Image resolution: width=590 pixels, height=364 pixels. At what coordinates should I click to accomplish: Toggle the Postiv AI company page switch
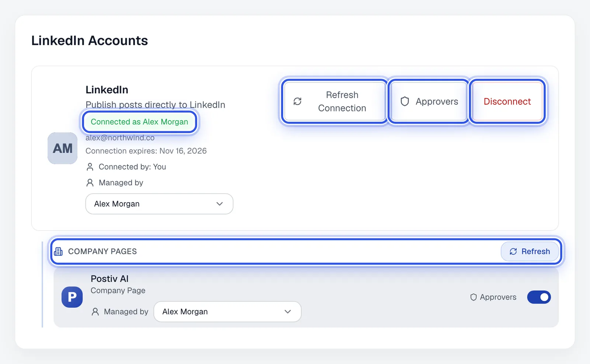(539, 297)
